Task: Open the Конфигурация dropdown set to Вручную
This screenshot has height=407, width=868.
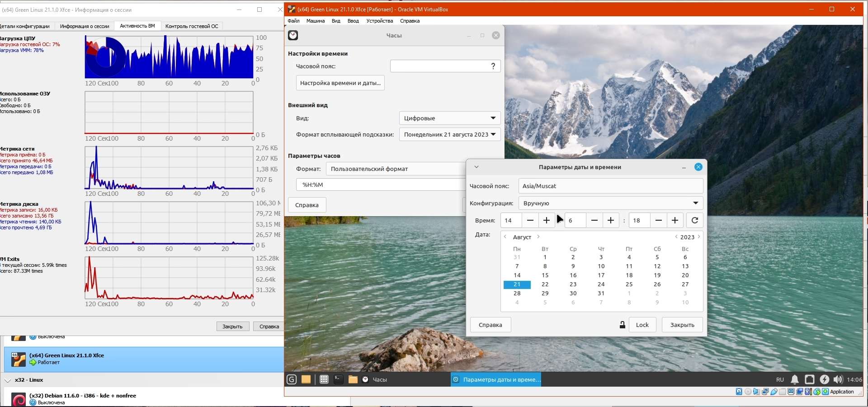Action: [610, 203]
